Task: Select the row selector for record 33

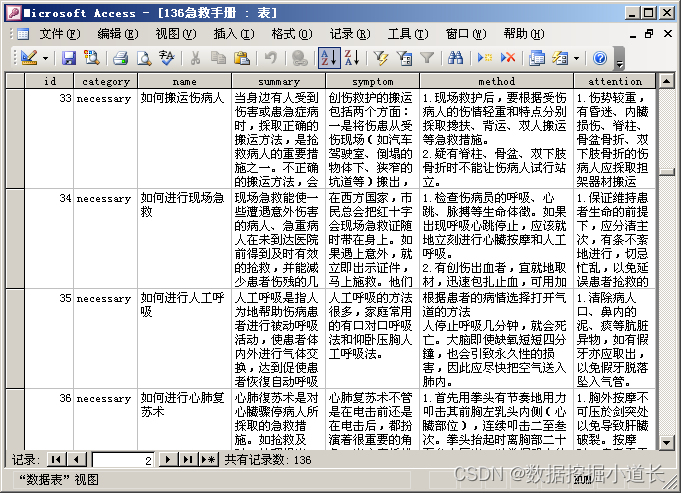Action: [x=15, y=139]
